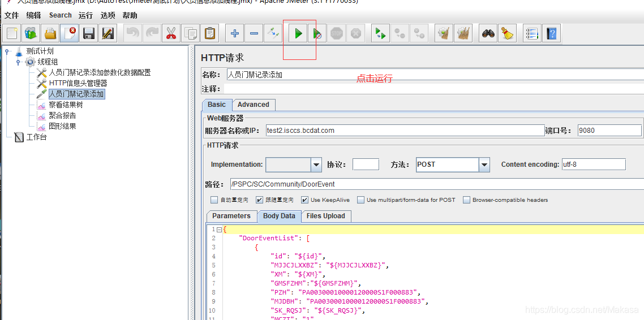This screenshot has width=644, height=320.
Task: Click the Search binoculars icon
Action: pyautogui.click(x=488, y=33)
